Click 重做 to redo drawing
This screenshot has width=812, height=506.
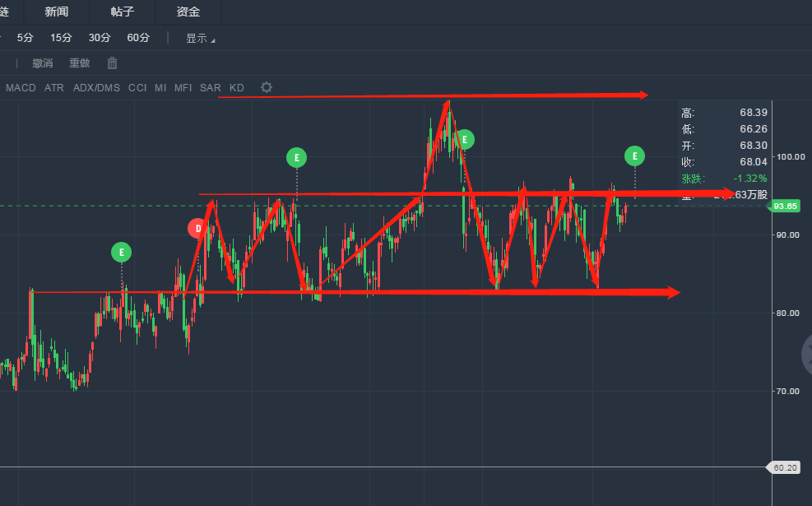point(80,63)
